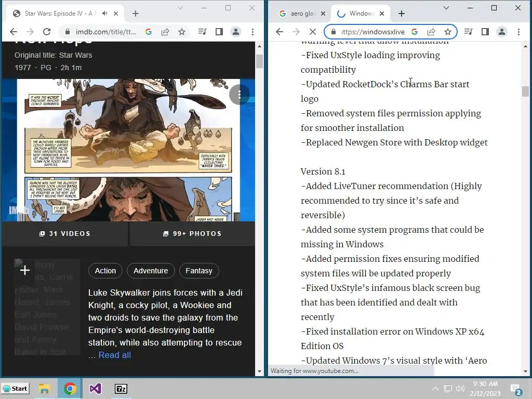Go back in the IMDb window

pos(14,32)
